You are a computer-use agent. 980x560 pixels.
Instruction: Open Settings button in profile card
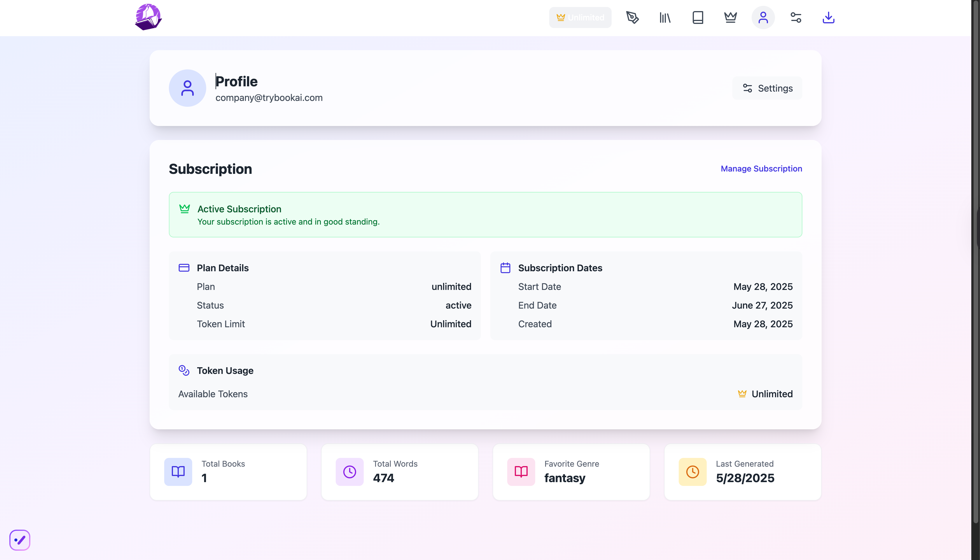(x=767, y=88)
